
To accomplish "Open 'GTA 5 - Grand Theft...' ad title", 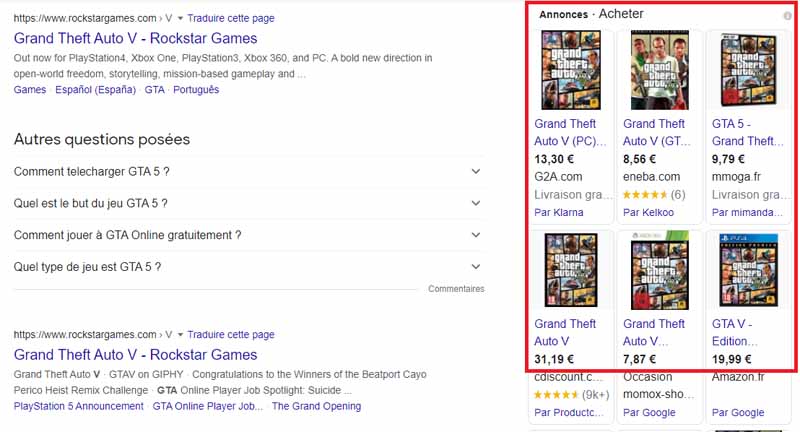I will (747, 133).
